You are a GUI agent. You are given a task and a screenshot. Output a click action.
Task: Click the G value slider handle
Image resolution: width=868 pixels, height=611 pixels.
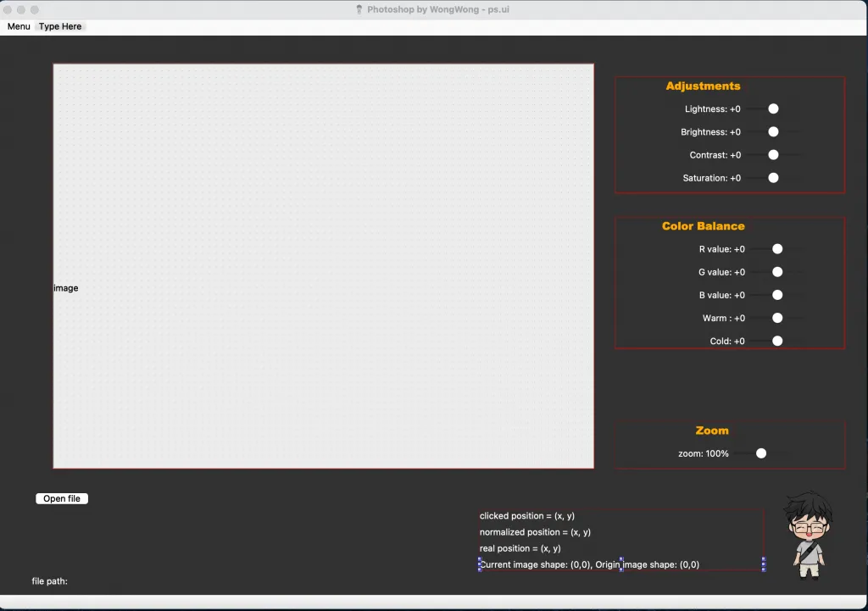777,271
